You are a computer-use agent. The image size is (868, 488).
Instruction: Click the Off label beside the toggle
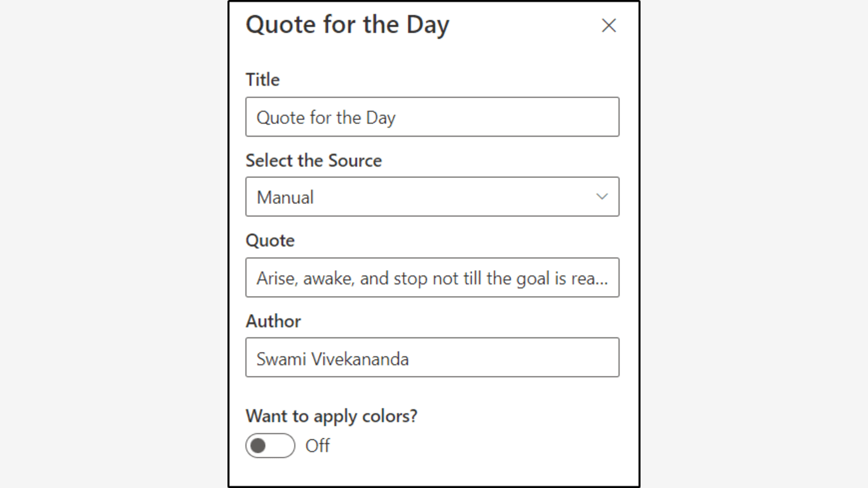318,446
